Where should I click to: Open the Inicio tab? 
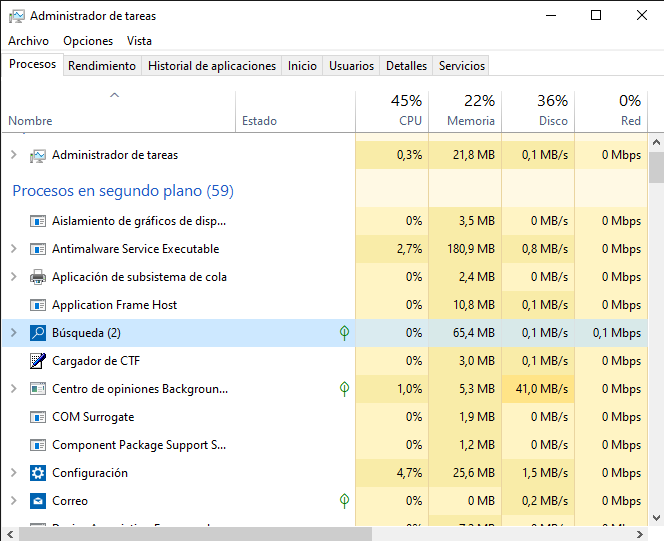302,66
